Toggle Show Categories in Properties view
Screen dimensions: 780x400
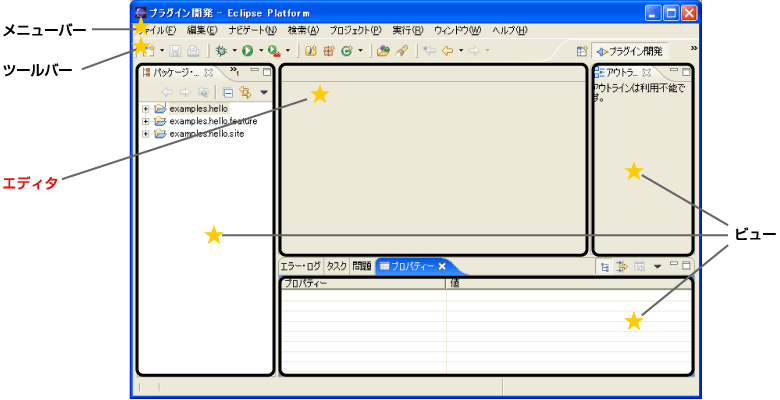[604, 267]
